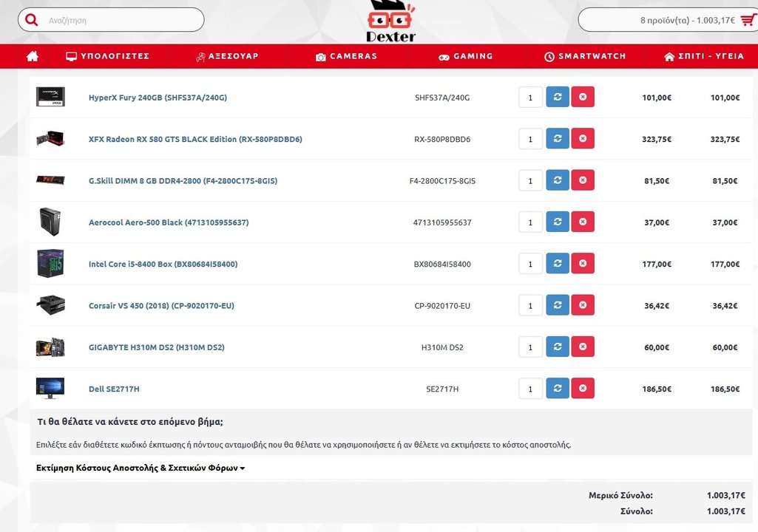This screenshot has width=758, height=532.
Task: Remove HyperX Fury 240GB from cart
Action: 583,97
